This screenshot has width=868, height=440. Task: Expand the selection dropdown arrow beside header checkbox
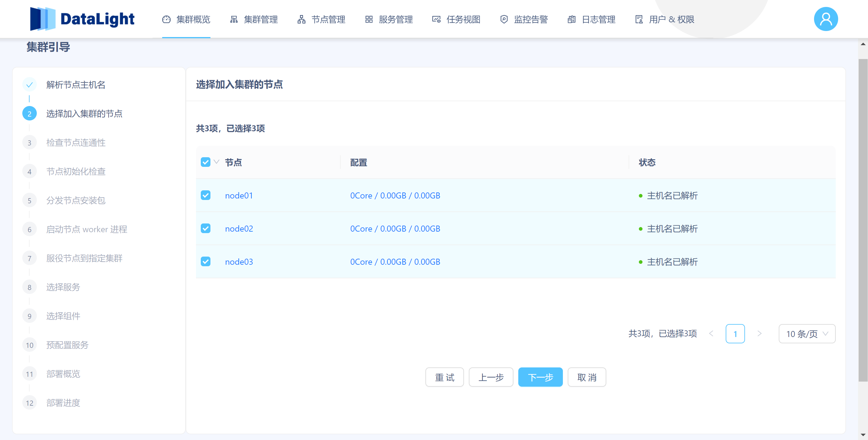(217, 162)
